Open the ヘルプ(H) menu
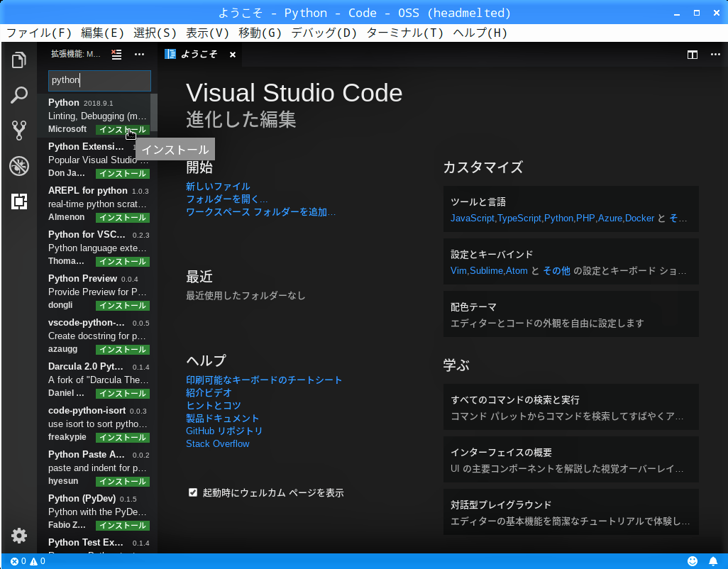This screenshot has height=569, width=728. (480, 33)
